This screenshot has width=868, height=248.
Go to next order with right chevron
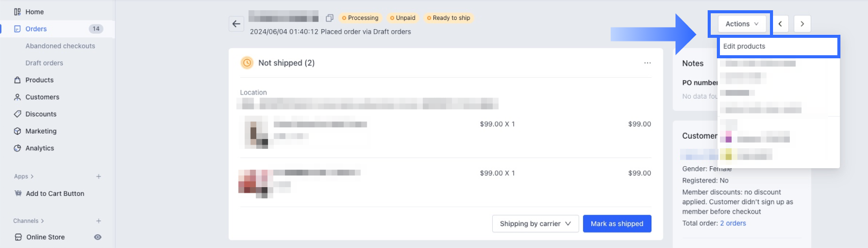[x=802, y=24]
